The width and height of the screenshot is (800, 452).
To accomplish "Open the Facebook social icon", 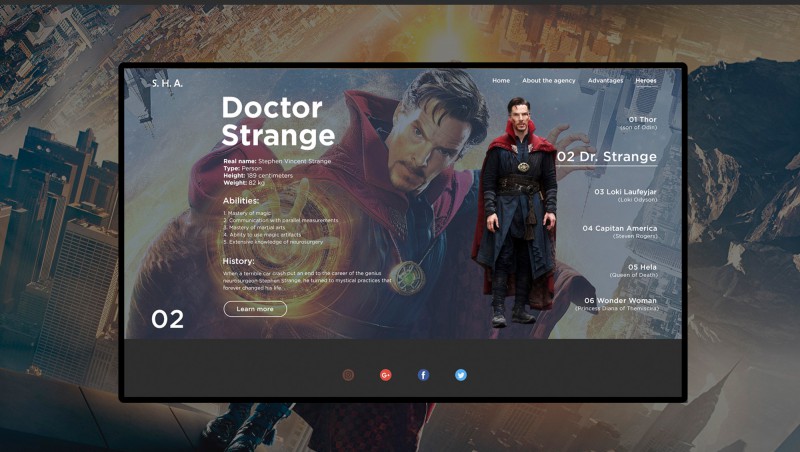I will pos(423,375).
